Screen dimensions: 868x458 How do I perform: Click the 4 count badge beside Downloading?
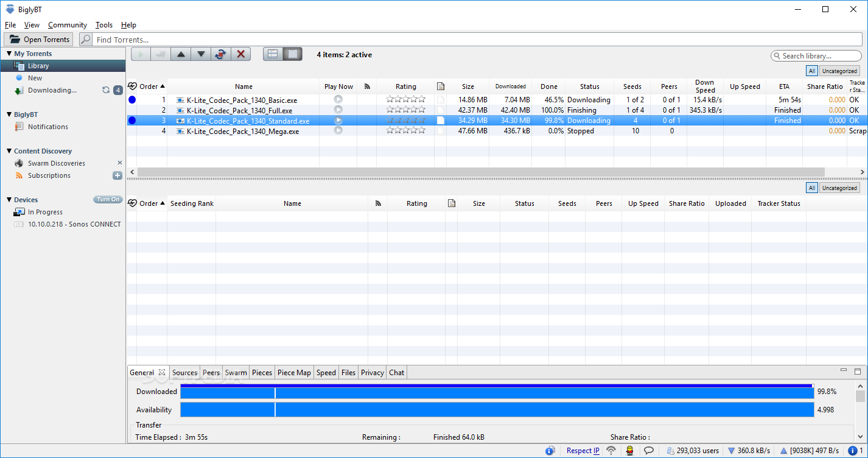(118, 90)
